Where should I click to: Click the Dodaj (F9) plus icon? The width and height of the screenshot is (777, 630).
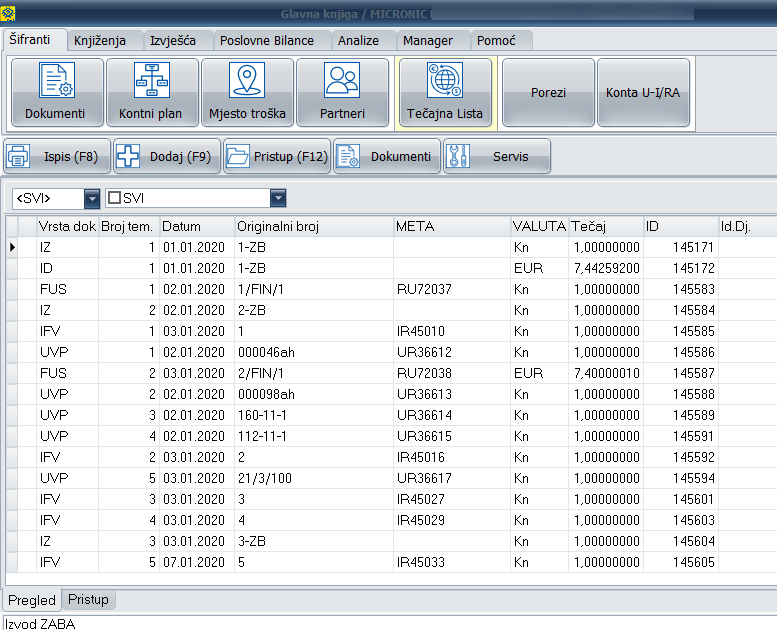click(128, 156)
